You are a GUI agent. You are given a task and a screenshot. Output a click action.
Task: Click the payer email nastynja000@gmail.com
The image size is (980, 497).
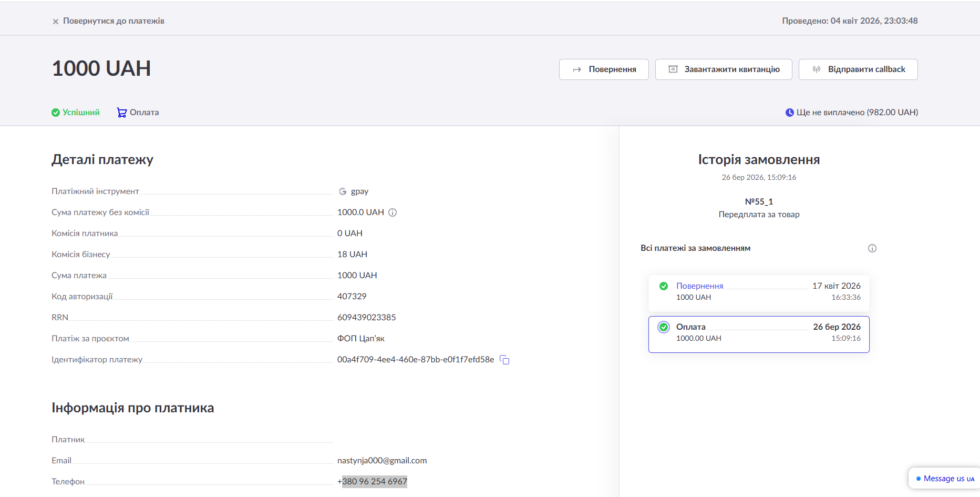coord(382,461)
